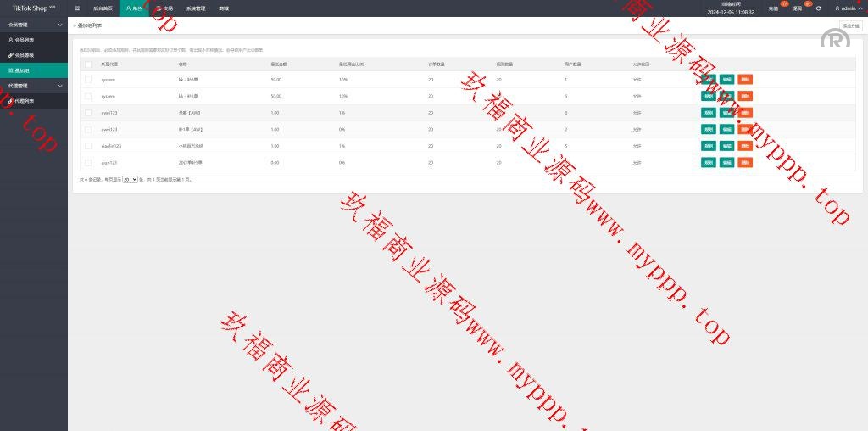Open the per-page count dropdown showing 20

(130, 180)
